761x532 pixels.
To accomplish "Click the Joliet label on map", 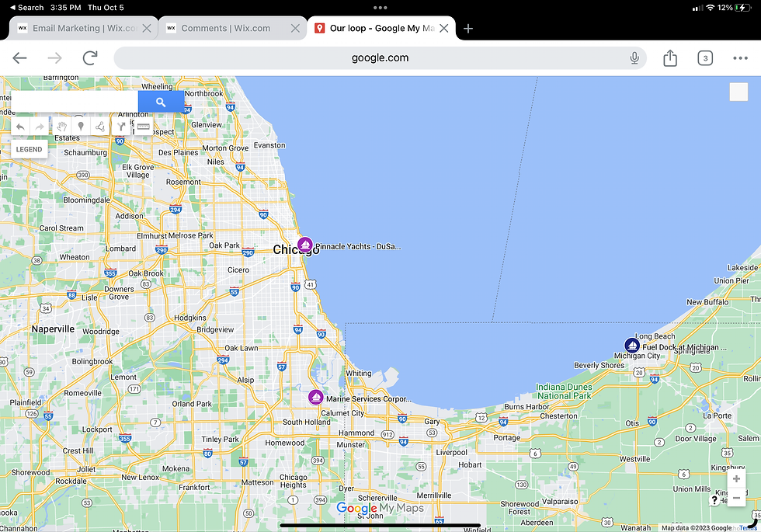I will 86,469.
